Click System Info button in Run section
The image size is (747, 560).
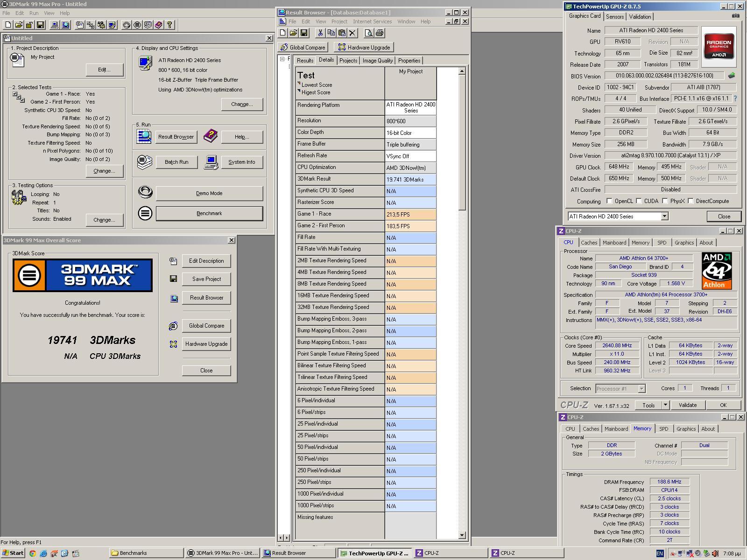(x=242, y=162)
